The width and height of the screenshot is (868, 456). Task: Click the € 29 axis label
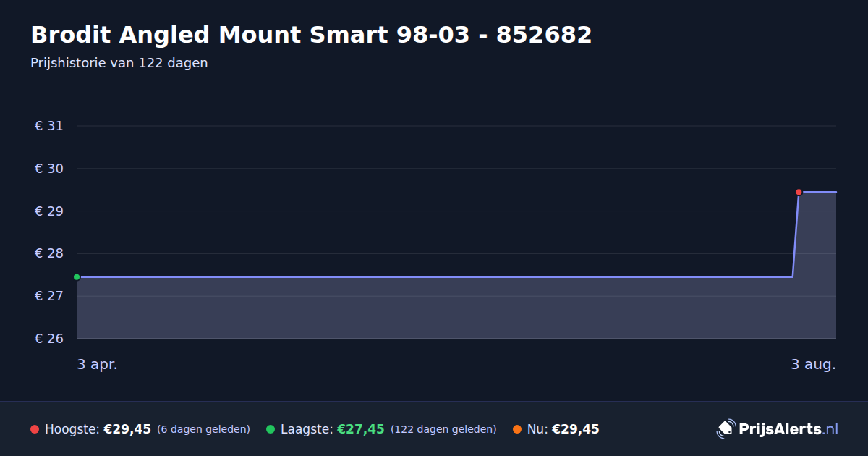(49, 211)
